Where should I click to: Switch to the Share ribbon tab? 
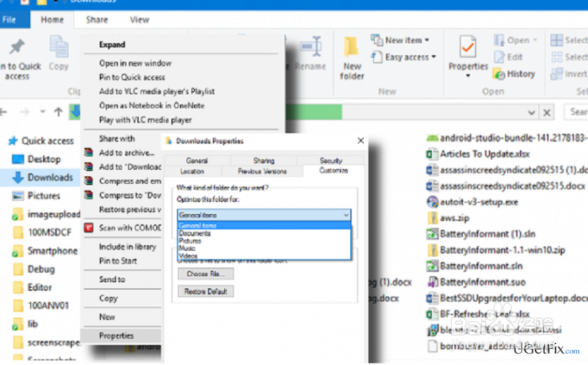tap(97, 20)
